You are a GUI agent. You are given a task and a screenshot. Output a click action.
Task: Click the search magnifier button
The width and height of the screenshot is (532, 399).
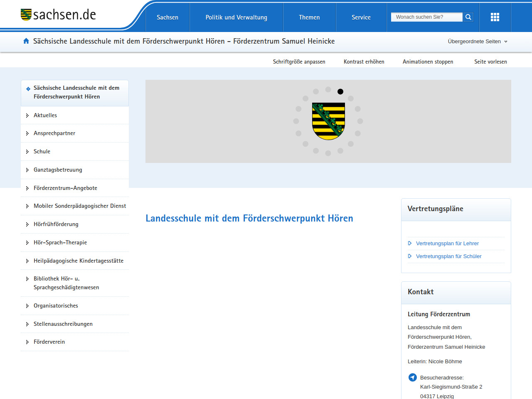pos(468,17)
